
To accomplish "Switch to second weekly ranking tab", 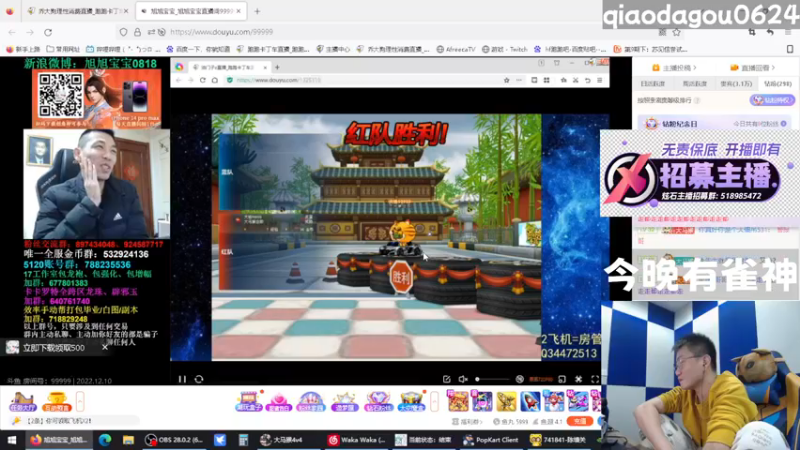I will (694, 84).
